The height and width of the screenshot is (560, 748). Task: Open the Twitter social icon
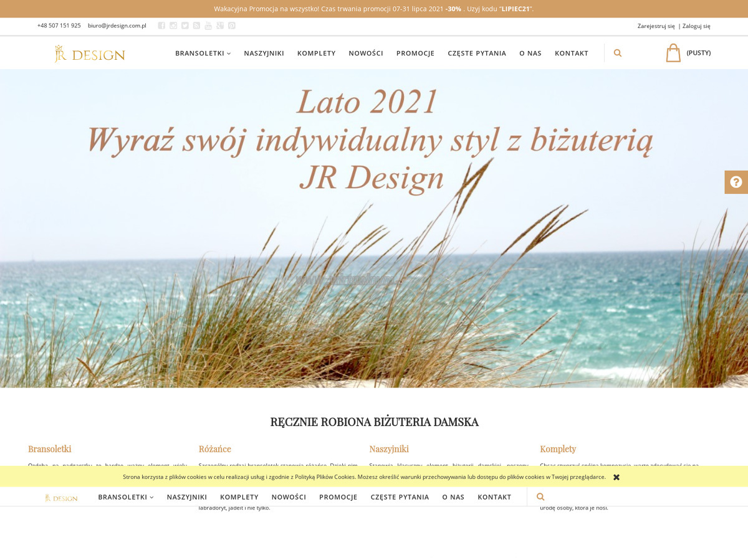point(185,26)
